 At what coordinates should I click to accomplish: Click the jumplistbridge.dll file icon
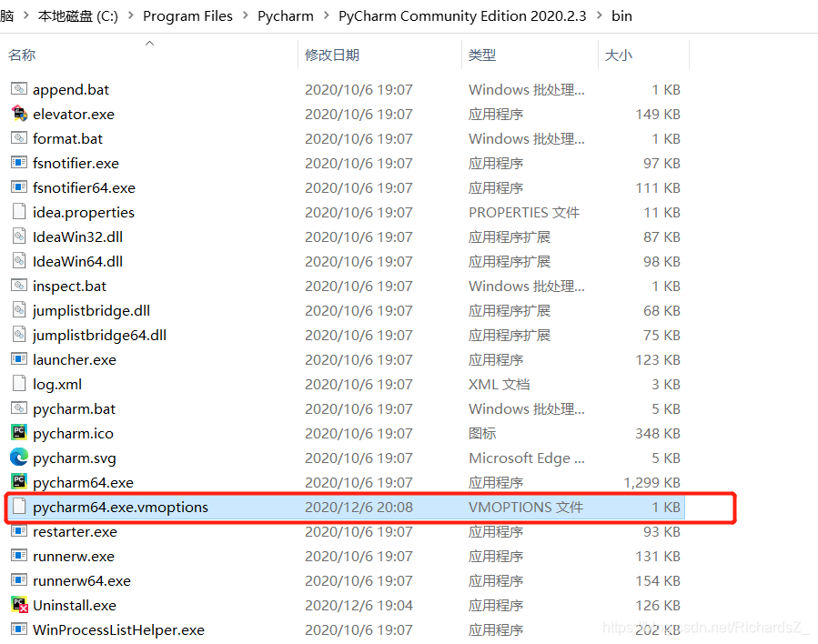(19, 310)
